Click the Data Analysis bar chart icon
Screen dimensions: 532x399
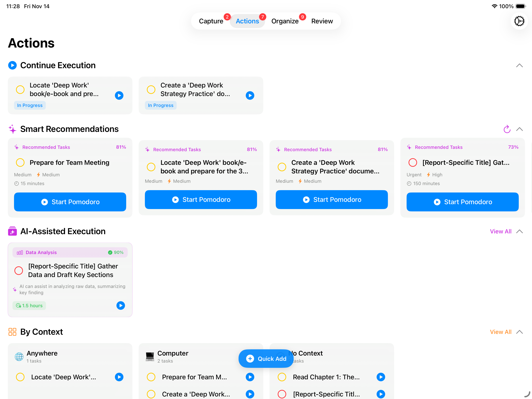[20, 252]
